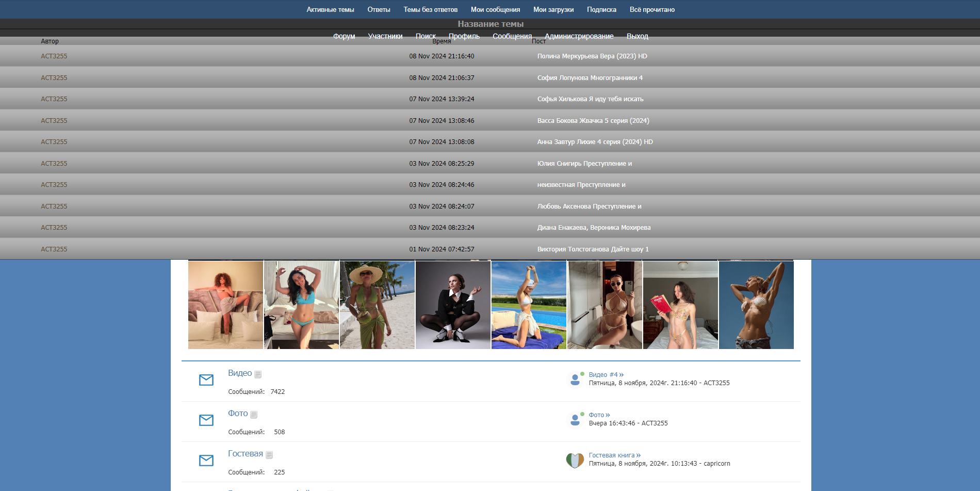This screenshot has height=491, width=980.
Task: Click the envelope icon beside the Видео forum
Action: click(x=206, y=380)
